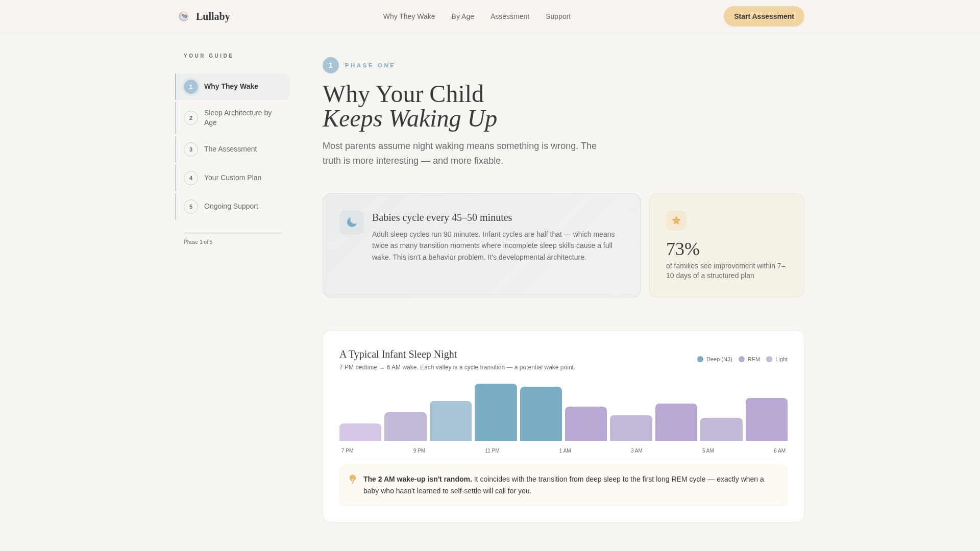
Task: Click the Phase One number 1 badge
Action: coord(331,65)
